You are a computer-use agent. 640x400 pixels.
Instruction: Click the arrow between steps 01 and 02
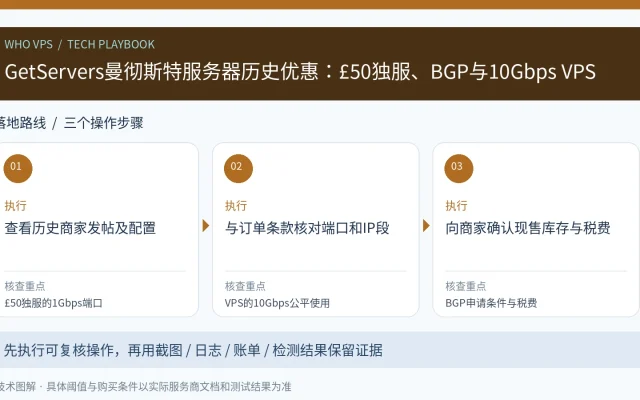coord(206,226)
